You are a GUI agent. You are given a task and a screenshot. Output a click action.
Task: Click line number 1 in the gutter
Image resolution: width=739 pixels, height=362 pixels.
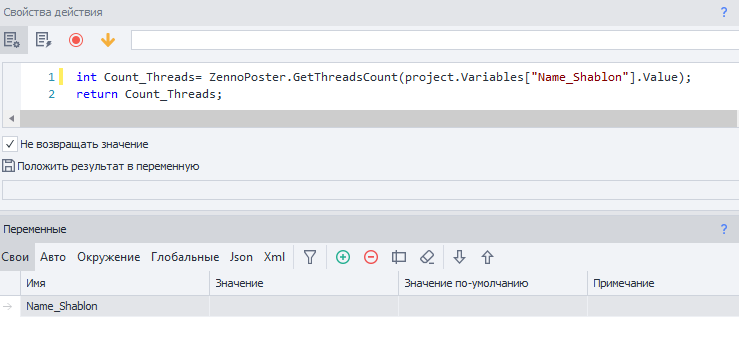(51, 77)
